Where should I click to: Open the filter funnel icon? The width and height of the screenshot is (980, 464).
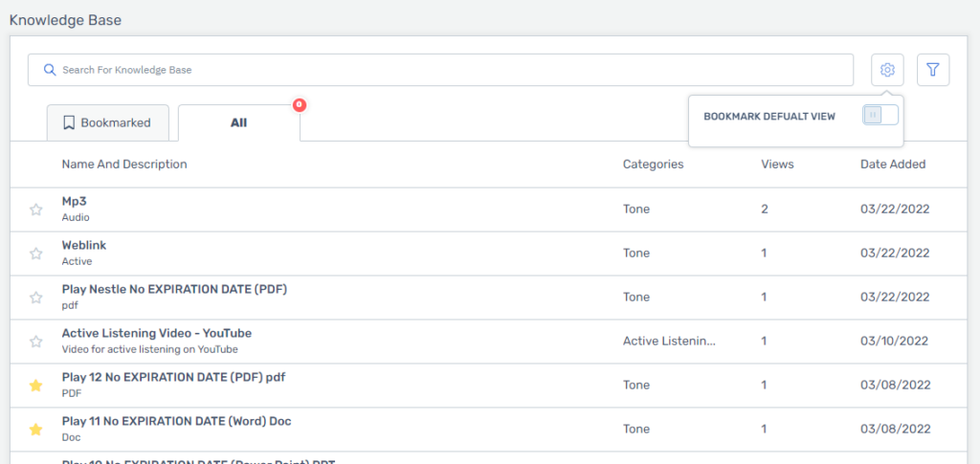(933, 70)
